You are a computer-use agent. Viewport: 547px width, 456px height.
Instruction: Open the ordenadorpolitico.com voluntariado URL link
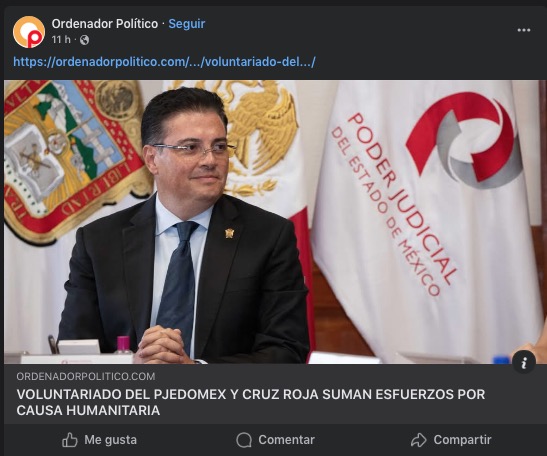tap(164, 62)
